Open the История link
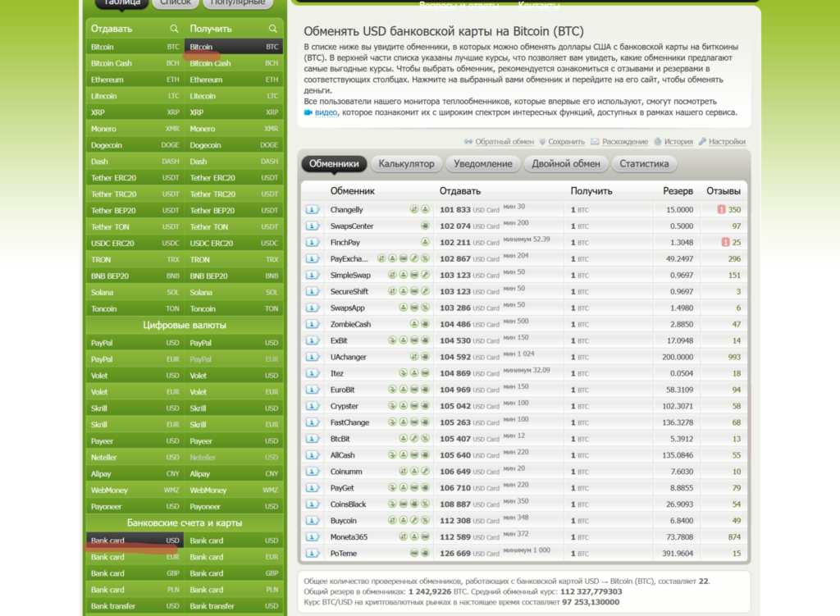 (678, 141)
